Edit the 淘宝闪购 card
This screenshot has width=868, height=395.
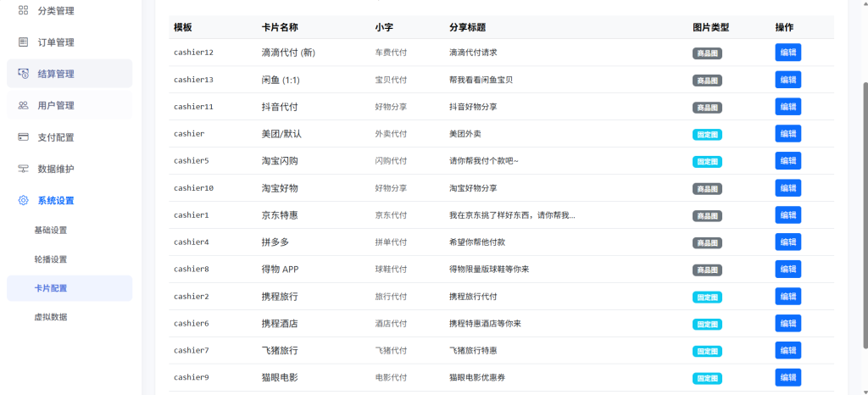click(787, 160)
